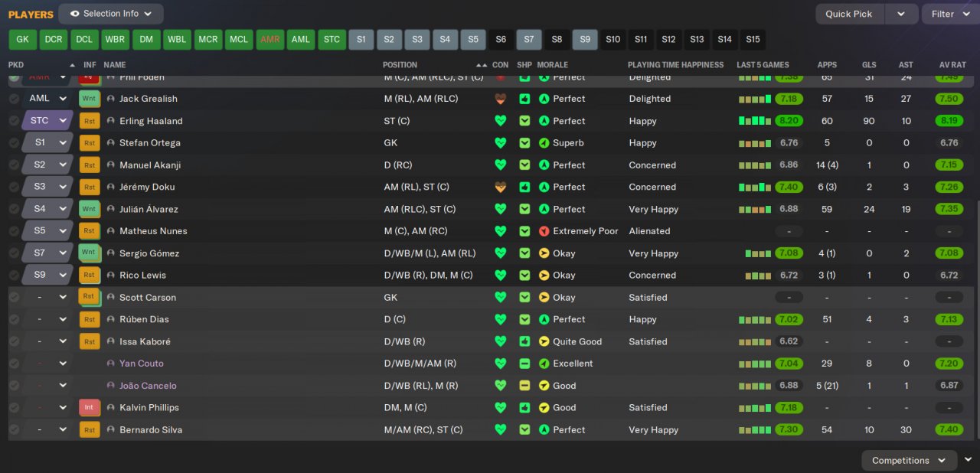Open the Competitions dropdown
The width and height of the screenshot is (980, 473).
[910, 461]
